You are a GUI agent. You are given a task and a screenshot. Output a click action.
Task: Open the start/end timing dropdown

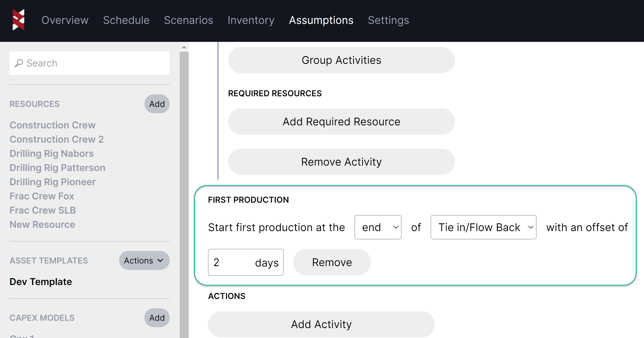(377, 227)
